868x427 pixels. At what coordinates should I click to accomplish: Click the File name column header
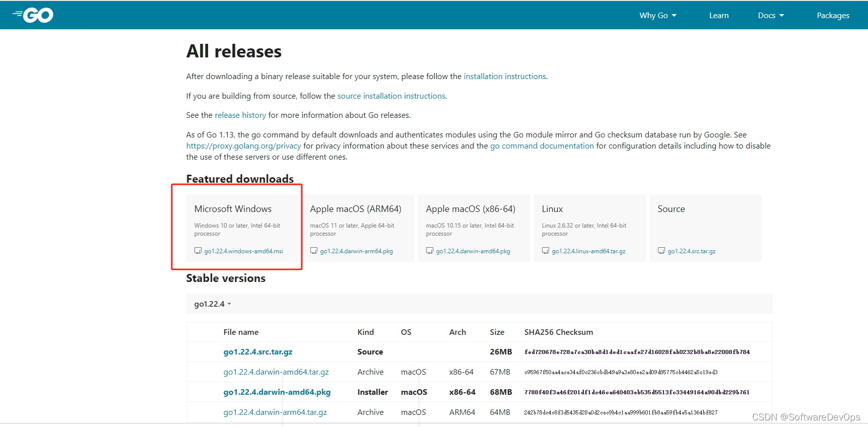[x=241, y=332]
